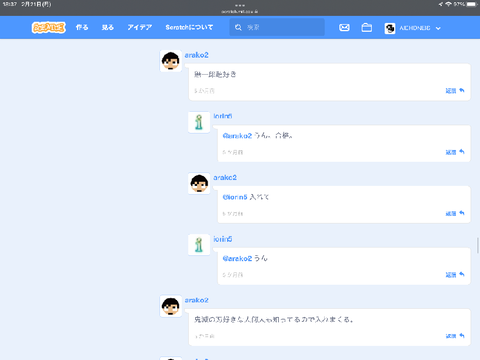Open the Scratchについて menu item

point(189,27)
